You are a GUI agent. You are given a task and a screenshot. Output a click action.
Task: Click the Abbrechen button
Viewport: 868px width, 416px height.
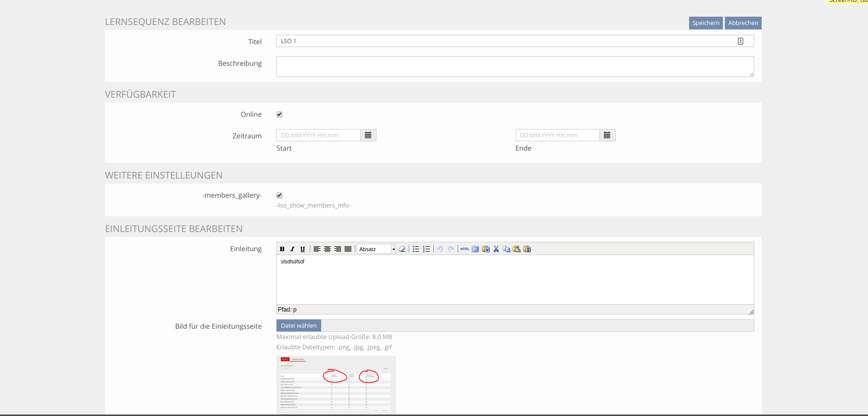click(743, 23)
